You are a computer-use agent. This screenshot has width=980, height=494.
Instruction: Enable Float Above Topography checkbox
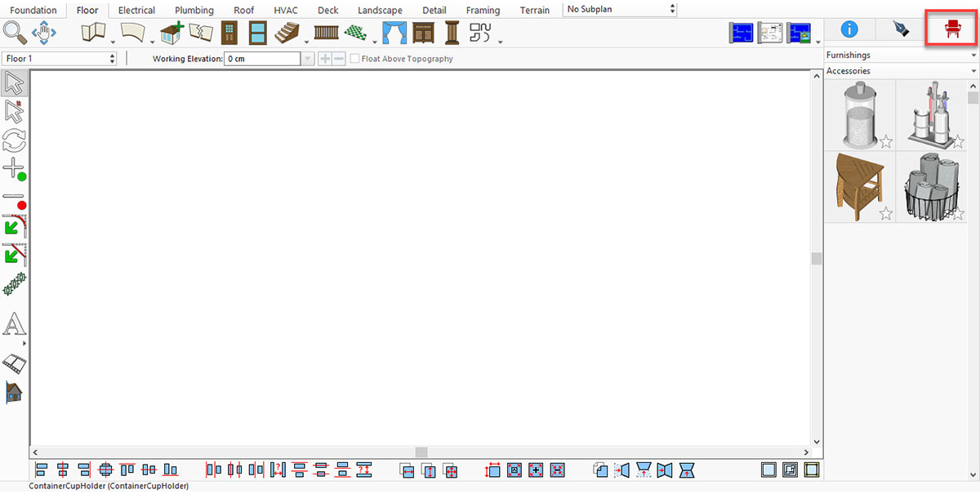pyautogui.click(x=354, y=59)
